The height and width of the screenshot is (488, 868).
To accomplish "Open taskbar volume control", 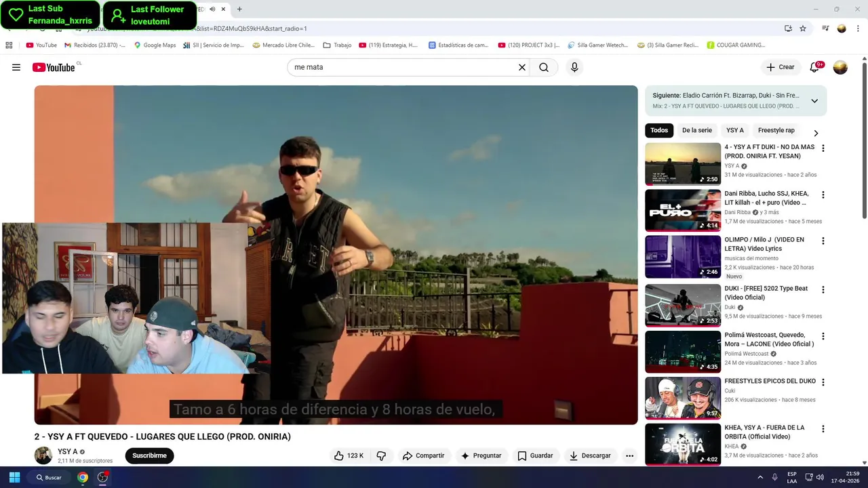I will point(820,477).
